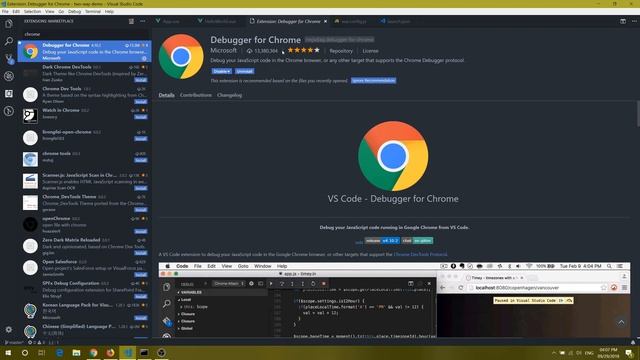Click the VS Code icon on taskbar
The height and width of the screenshot is (360, 640).
(x=127, y=353)
